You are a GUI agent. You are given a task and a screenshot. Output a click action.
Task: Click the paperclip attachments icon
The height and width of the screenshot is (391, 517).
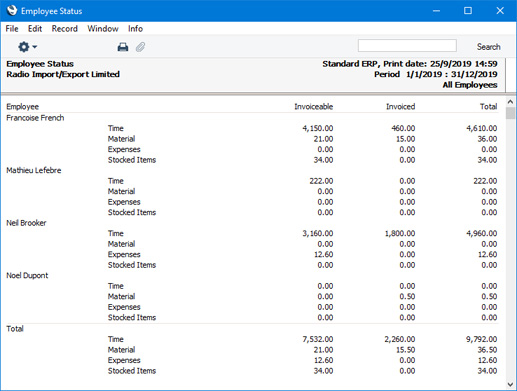(x=140, y=47)
